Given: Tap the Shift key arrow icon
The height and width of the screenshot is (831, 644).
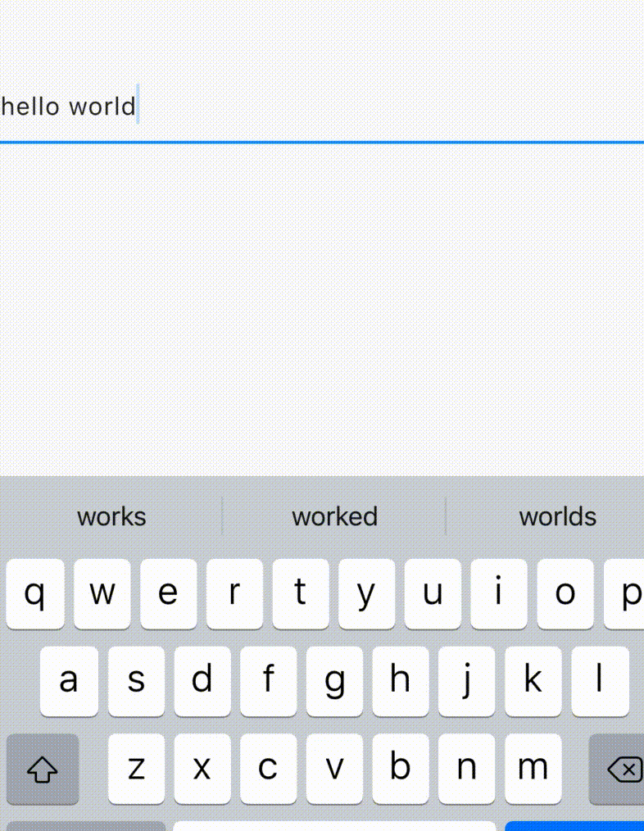Looking at the screenshot, I should point(43,769).
